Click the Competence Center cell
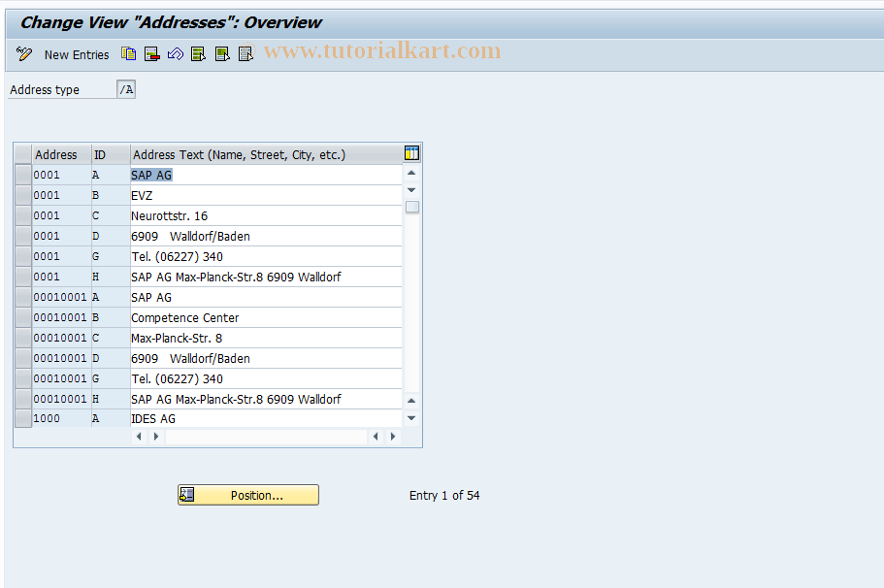 (x=266, y=317)
